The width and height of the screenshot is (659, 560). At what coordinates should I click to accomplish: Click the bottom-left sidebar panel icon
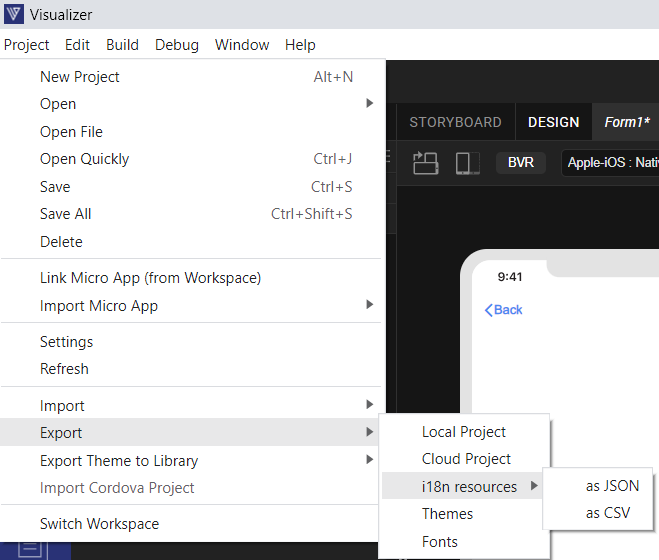point(30,550)
